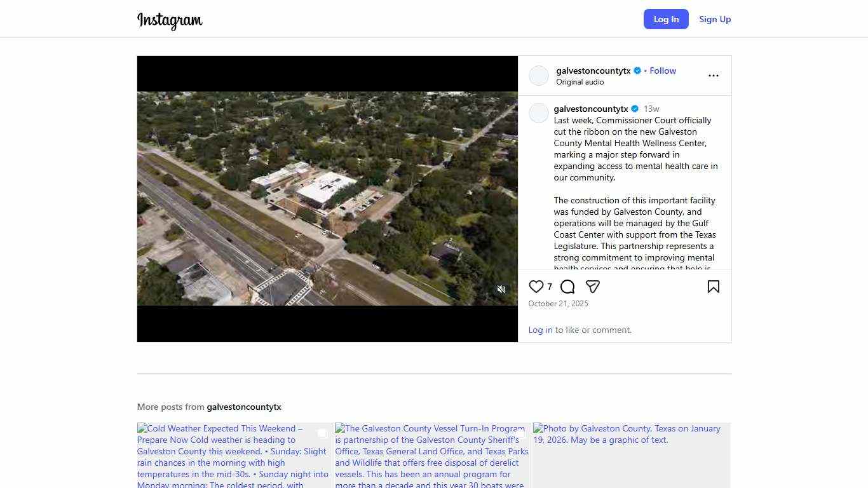Share post using the paper plane icon

point(592,287)
